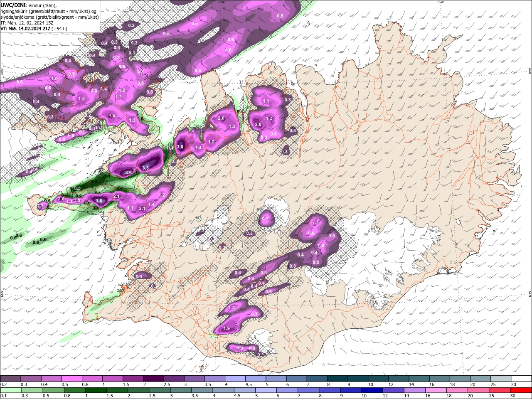The height and width of the screenshot is (399, 532).
Task: Click the 1.9 precipitation value in south
Action: pos(227,328)
